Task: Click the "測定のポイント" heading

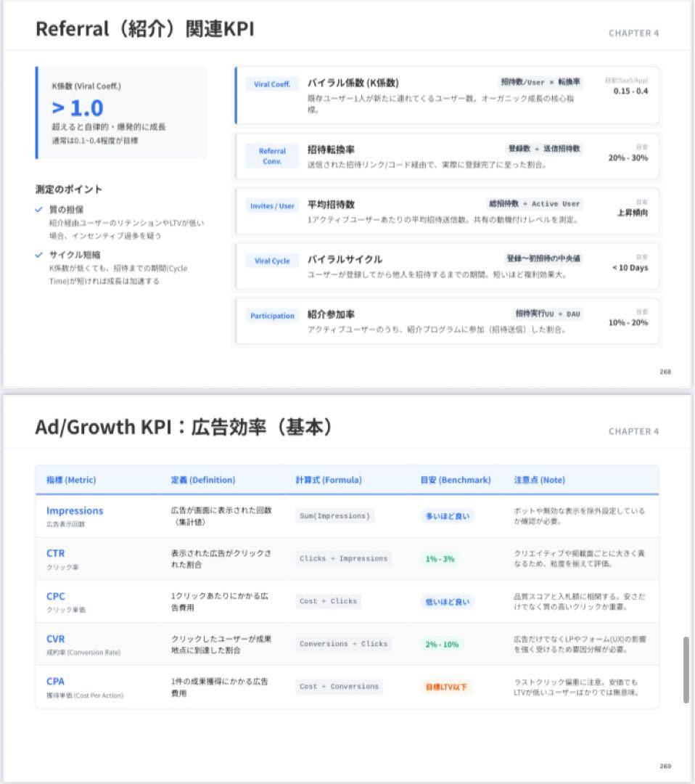Action: [68, 189]
